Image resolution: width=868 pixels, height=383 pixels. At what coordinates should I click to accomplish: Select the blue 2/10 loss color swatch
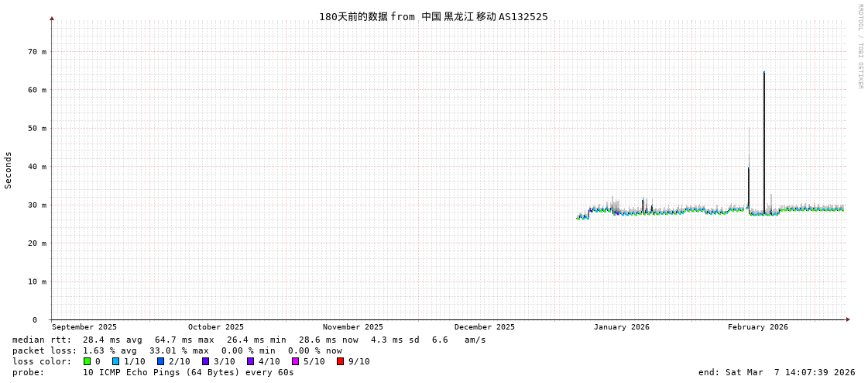tap(160, 361)
